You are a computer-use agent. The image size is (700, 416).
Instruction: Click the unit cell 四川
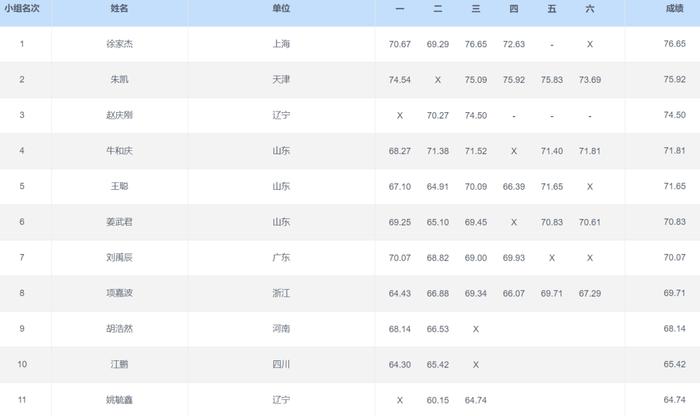pos(281,364)
